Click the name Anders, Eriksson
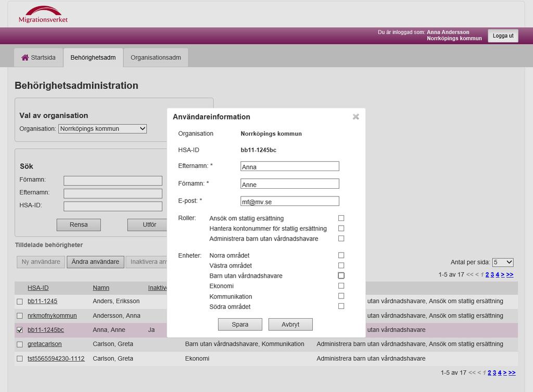This screenshot has width=533, height=392. tap(116, 301)
